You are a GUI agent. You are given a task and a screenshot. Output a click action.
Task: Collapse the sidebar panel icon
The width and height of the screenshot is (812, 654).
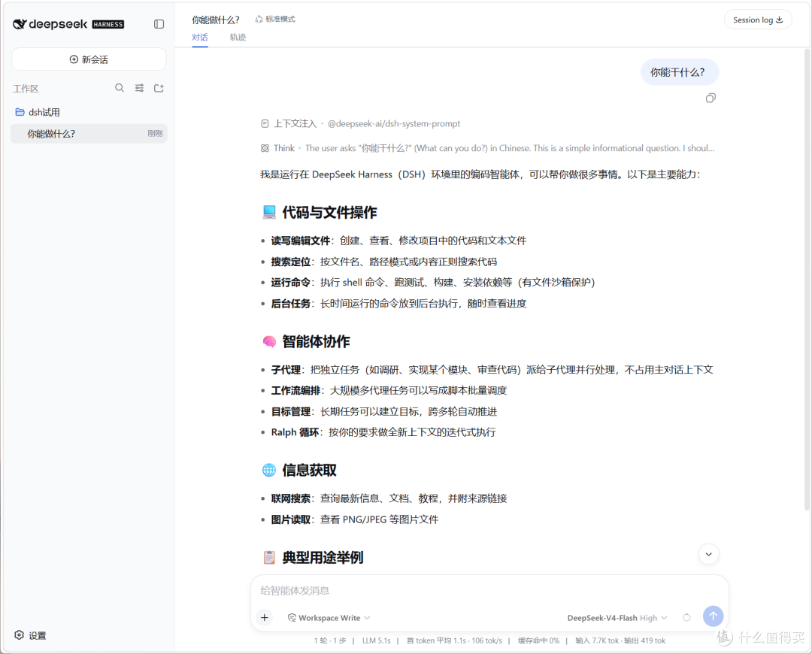click(159, 24)
